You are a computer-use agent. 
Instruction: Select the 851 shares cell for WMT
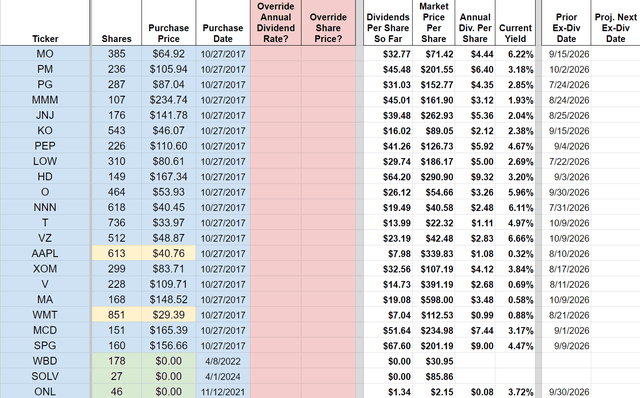tap(116, 315)
